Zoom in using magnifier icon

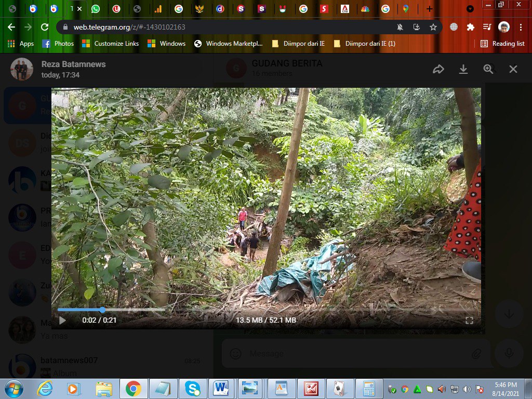click(x=488, y=69)
